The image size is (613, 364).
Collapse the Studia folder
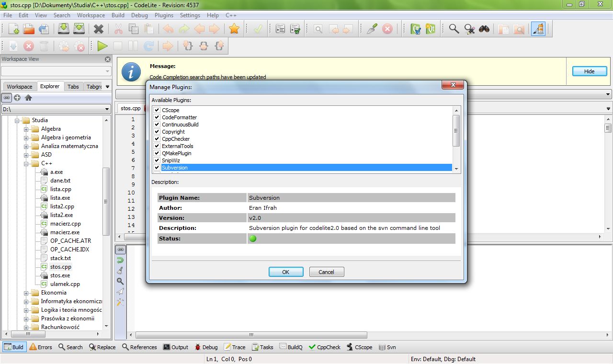[18, 120]
